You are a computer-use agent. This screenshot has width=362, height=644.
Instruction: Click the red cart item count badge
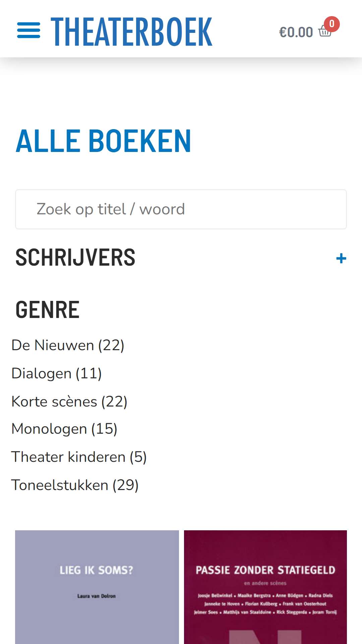click(332, 24)
